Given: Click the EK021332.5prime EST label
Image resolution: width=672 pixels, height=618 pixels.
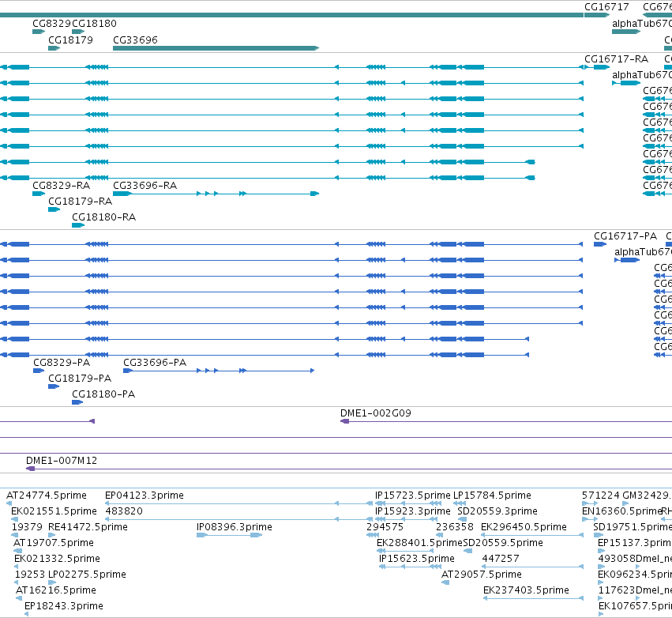Looking at the screenshot, I should pos(57,559).
